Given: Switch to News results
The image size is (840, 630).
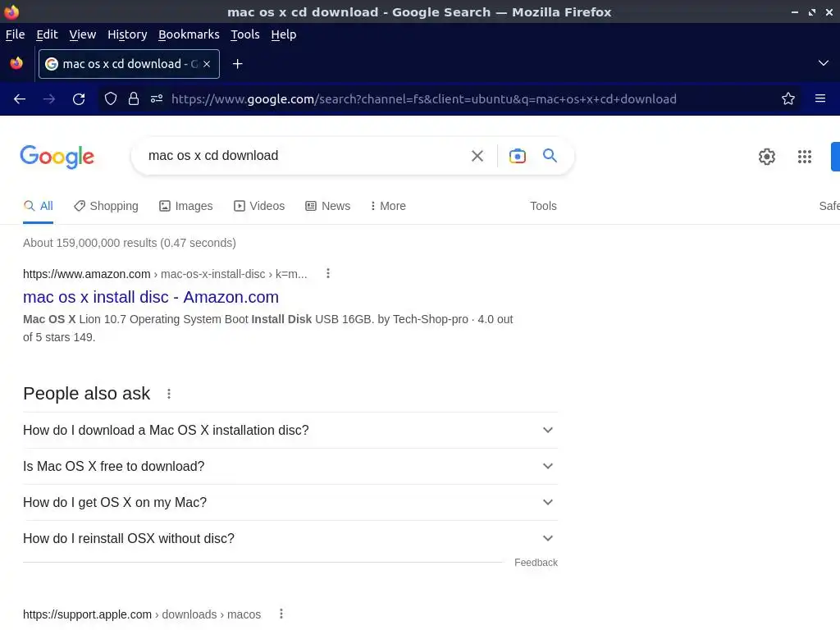Looking at the screenshot, I should pos(328,206).
